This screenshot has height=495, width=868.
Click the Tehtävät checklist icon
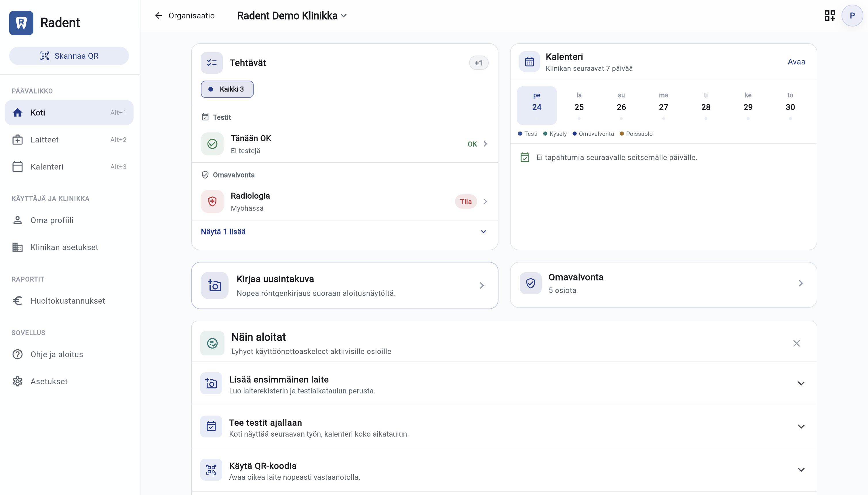212,62
